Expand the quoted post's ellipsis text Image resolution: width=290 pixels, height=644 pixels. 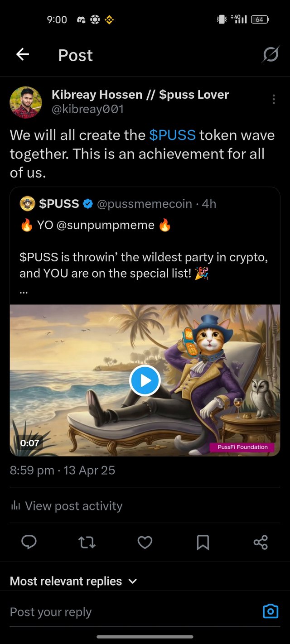(x=24, y=291)
